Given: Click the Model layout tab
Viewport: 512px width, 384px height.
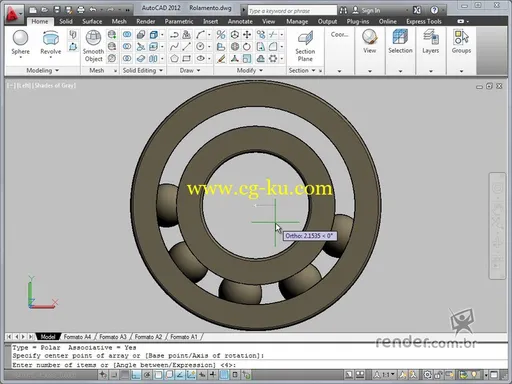Looking at the screenshot, I should pyautogui.click(x=48, y=337).
